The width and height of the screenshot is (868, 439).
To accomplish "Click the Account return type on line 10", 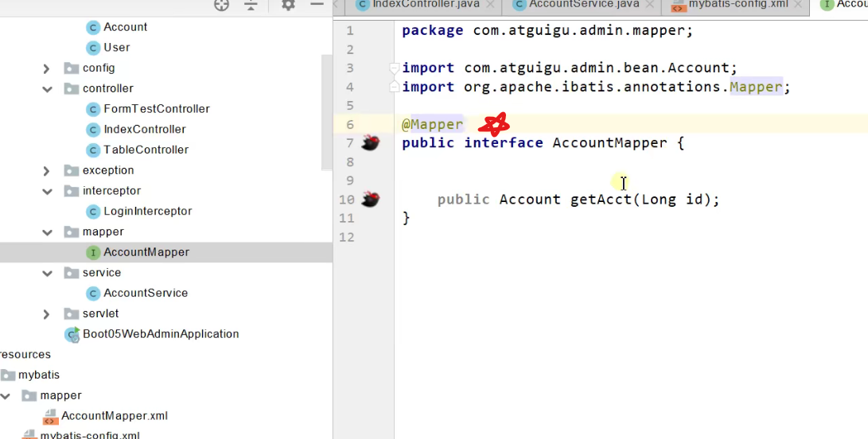I will coord(530,200).
